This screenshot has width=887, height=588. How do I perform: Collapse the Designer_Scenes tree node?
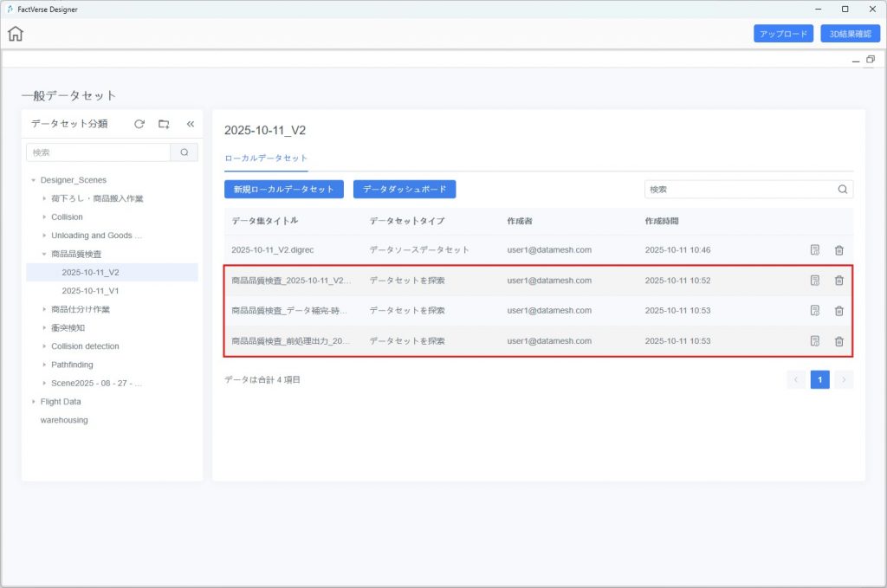coord(34,180)
